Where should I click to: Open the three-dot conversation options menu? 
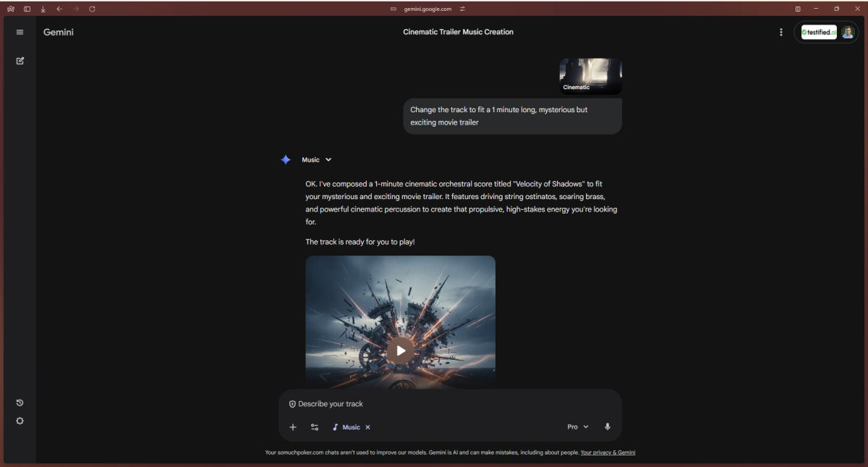point(780,32)
